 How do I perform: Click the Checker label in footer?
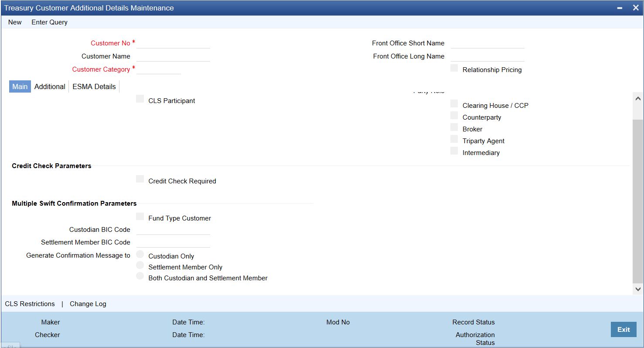point(48,335)
